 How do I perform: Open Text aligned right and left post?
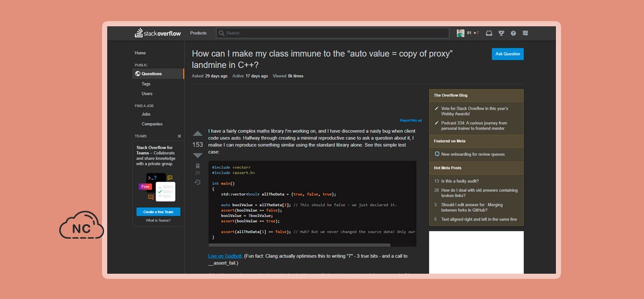(479, 219)
